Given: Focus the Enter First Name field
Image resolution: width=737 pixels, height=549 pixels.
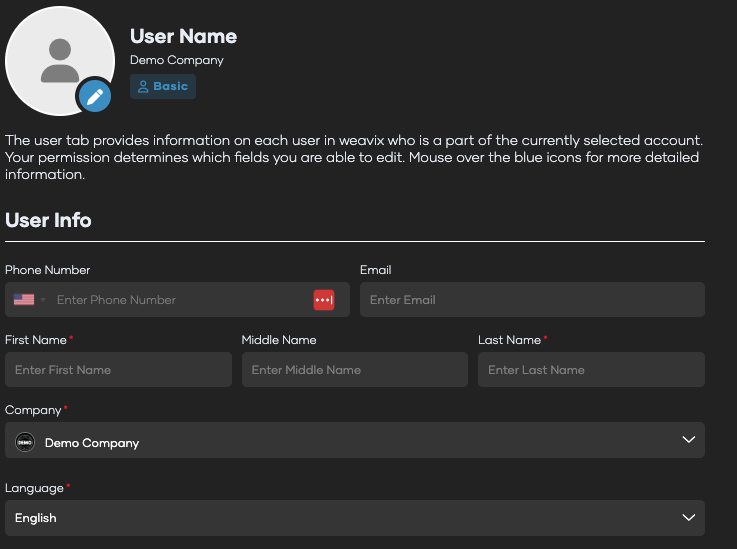Looking at the screenshot, I should point(118,369).
